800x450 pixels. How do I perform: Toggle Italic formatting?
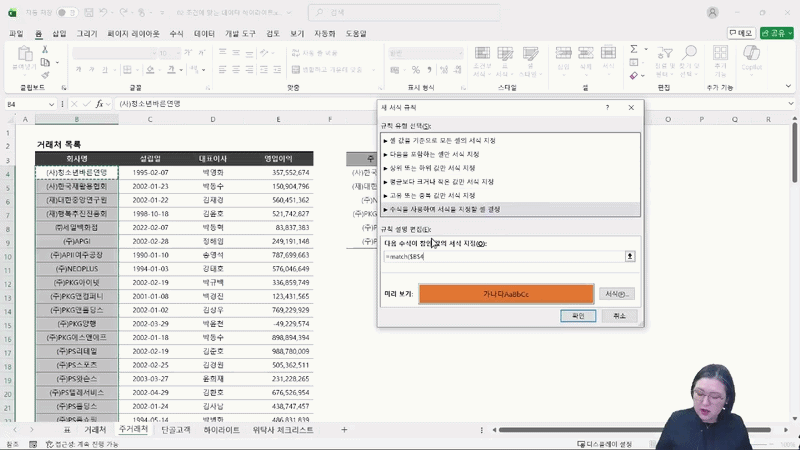pos(92,69)
